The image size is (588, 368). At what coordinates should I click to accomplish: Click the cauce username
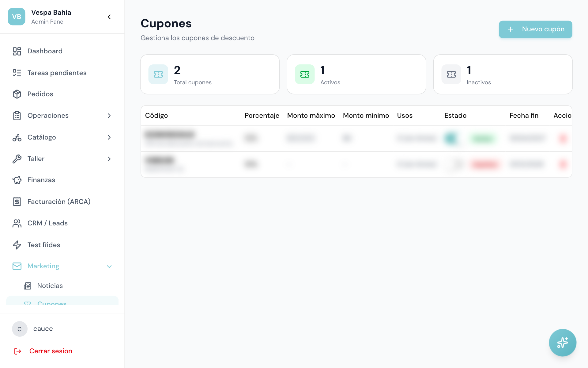point(43,329)
